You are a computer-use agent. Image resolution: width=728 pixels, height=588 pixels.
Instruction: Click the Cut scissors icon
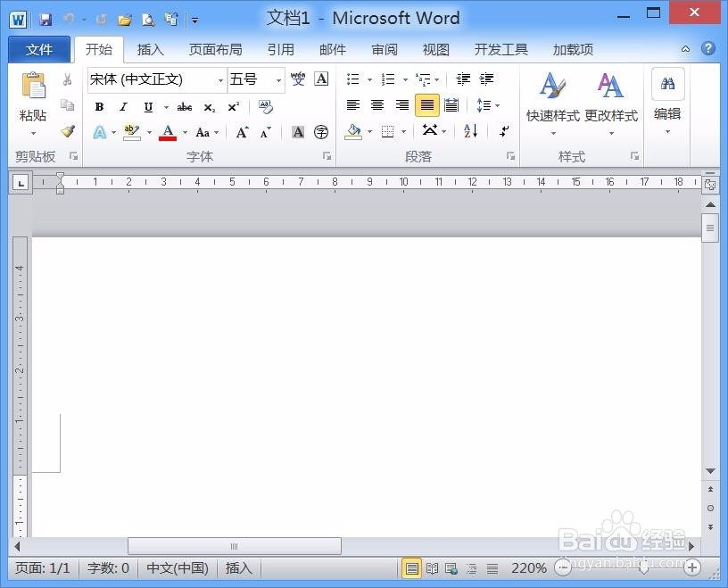(x=67, y=79)
